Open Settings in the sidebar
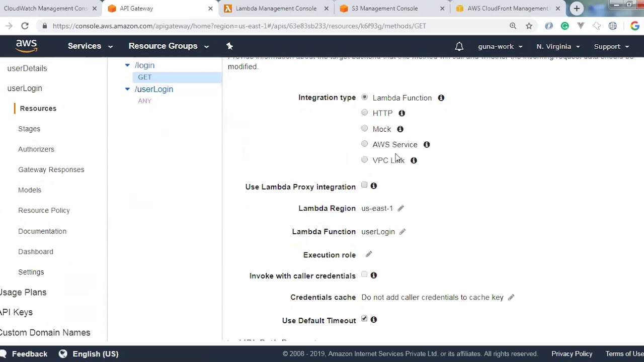644x362 pixels. click(31, 272)
